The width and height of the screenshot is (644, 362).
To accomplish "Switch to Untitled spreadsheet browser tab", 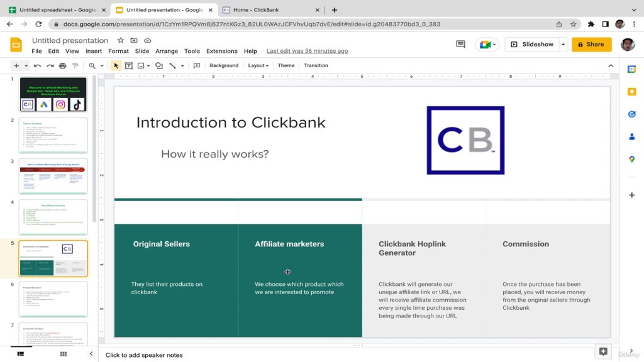I will [x=57, y=10].
